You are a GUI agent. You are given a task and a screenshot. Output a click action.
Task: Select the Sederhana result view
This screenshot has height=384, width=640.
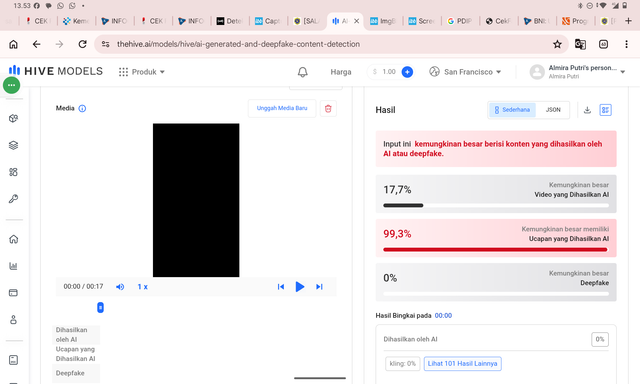[512, 110]
